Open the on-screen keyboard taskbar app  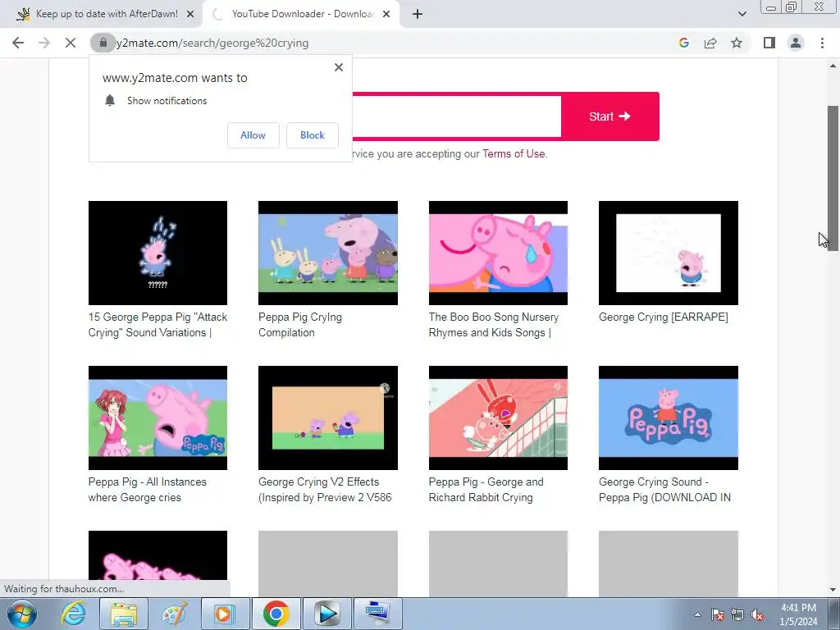(377, 614)
